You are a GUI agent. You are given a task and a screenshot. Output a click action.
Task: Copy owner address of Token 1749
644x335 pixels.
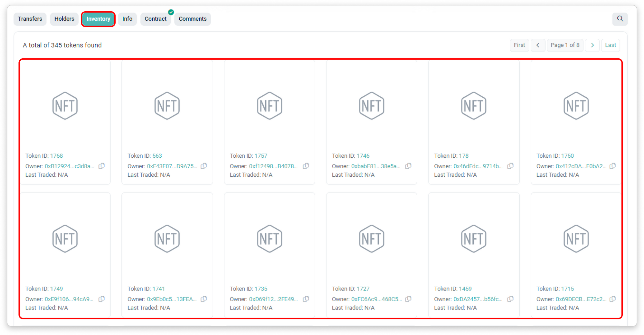[101, 299]
